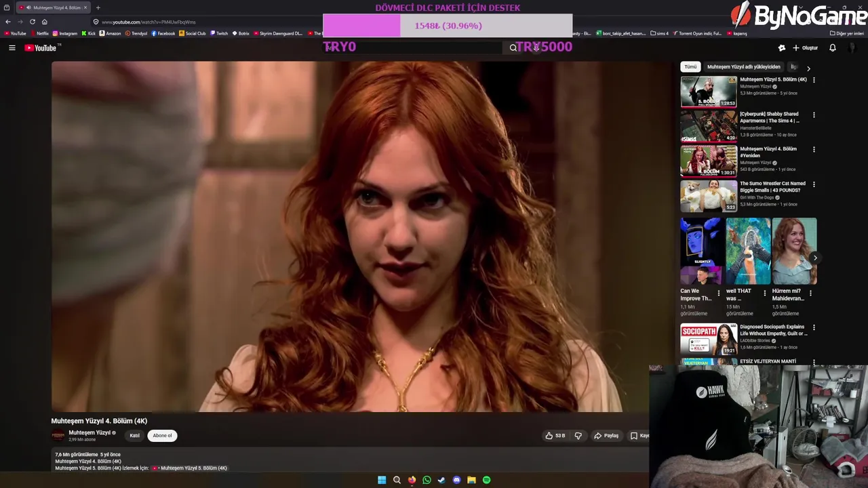The width and height of the screenshot is (868, 488).
Task: Open the Social Club bookmark
Action: coord(193,33)
